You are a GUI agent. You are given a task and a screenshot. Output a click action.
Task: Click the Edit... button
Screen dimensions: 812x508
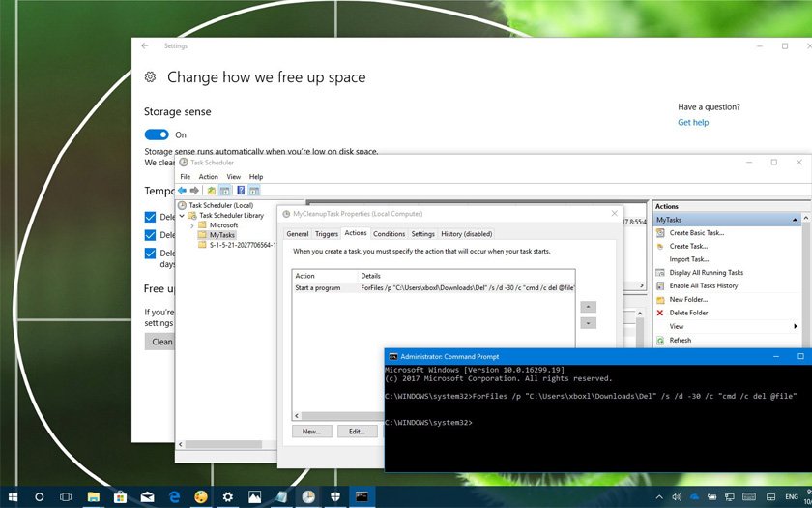click(357, 431)
